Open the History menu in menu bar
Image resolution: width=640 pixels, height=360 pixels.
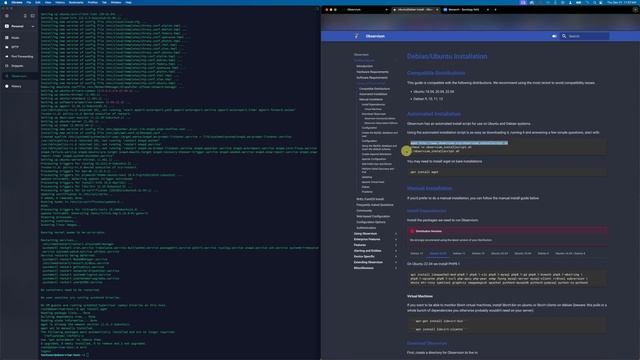coord(60,2)
